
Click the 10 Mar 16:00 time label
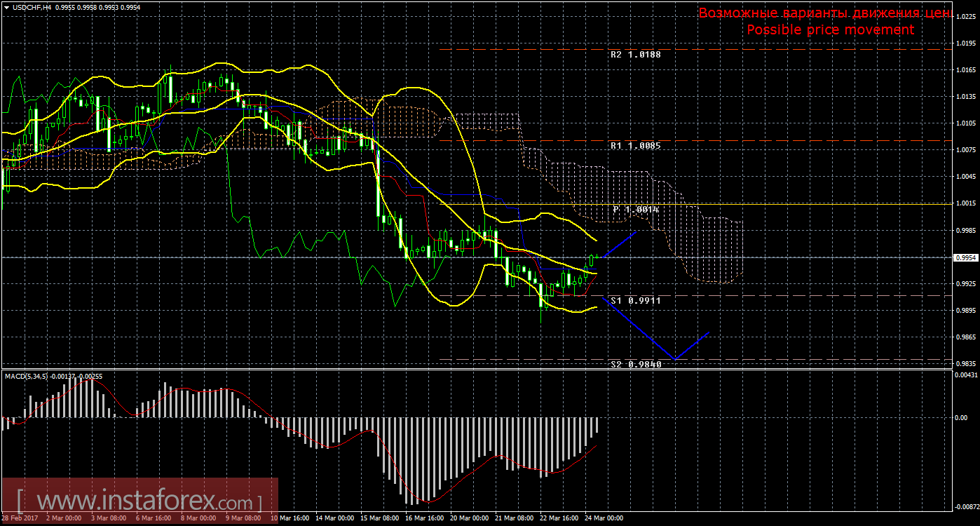coord(290,518)
